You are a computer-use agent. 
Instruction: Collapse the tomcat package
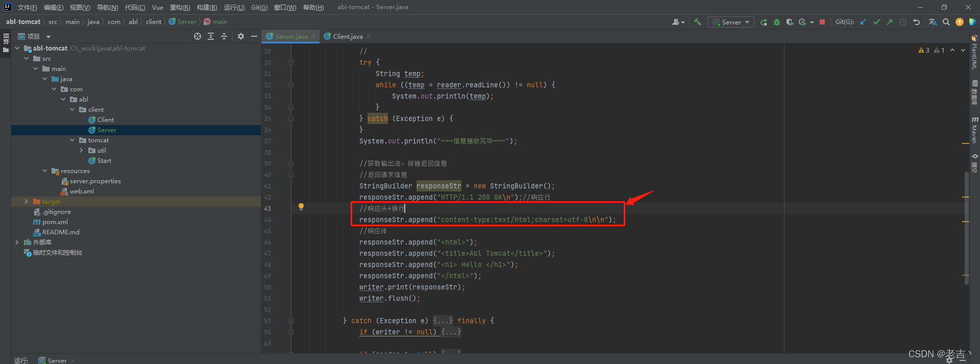[72, 140]
